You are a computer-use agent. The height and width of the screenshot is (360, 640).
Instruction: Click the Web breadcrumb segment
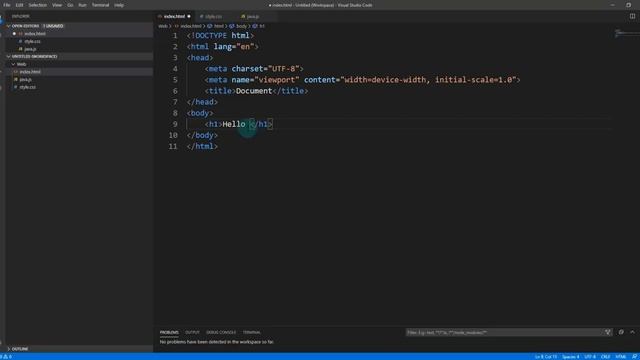point(163,26)
